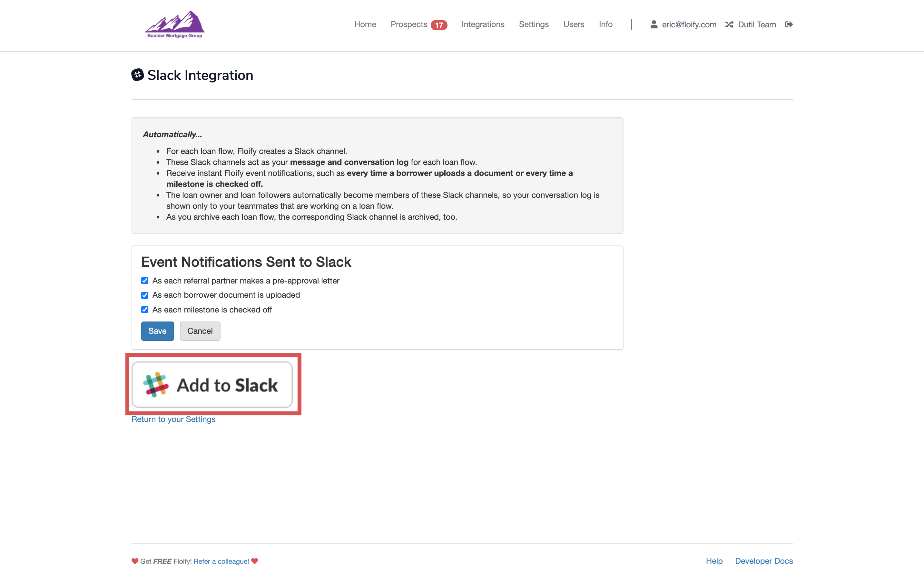Screen dimensions: 924x576
Task: Click the 'As you archive each loan flow' bullet
Action: click(x=311, y=217)
